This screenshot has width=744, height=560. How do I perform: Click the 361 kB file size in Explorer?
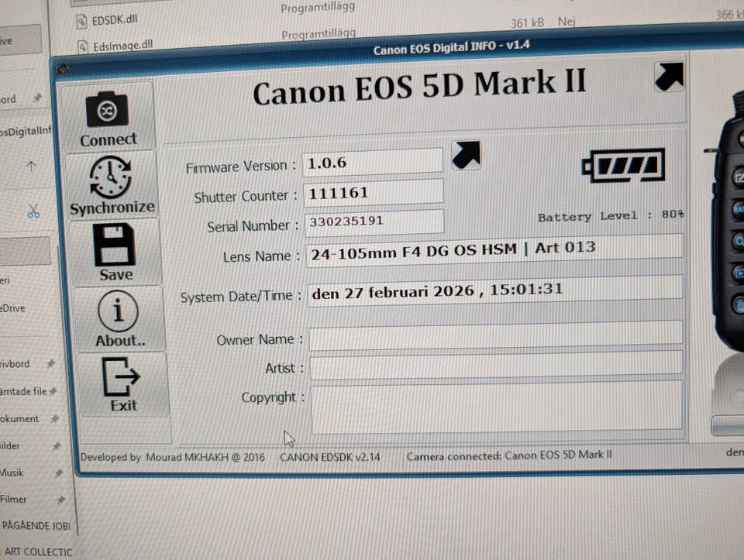tap(527, 22)
